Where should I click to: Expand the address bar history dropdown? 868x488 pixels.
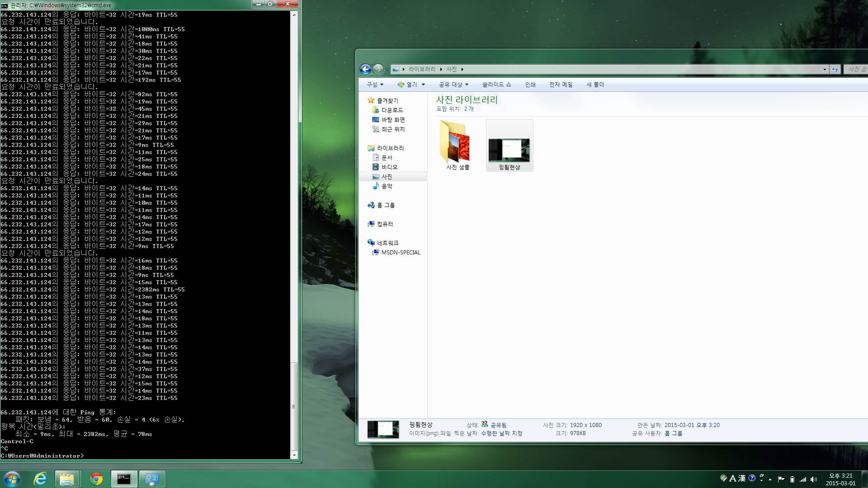[x=825, y=70]
